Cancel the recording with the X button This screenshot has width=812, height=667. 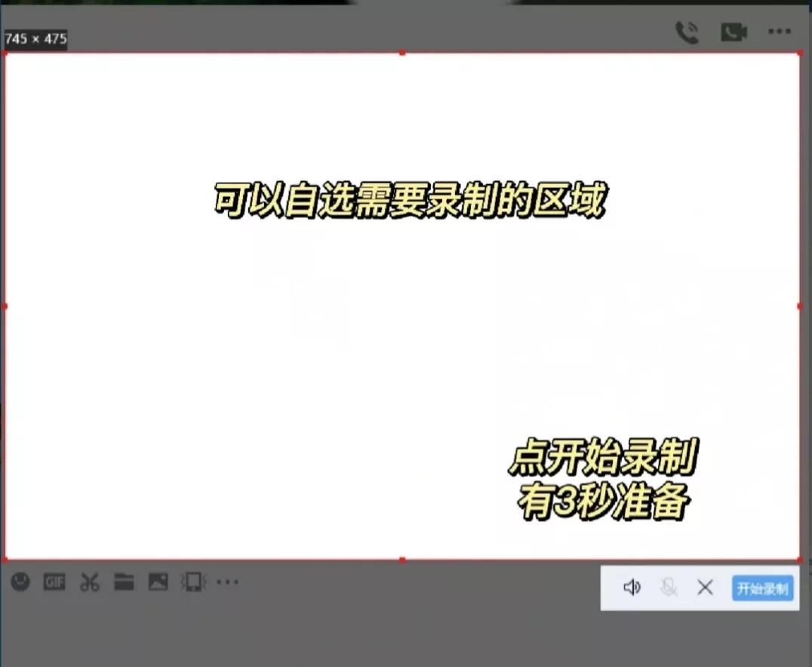tap(705, 587)
